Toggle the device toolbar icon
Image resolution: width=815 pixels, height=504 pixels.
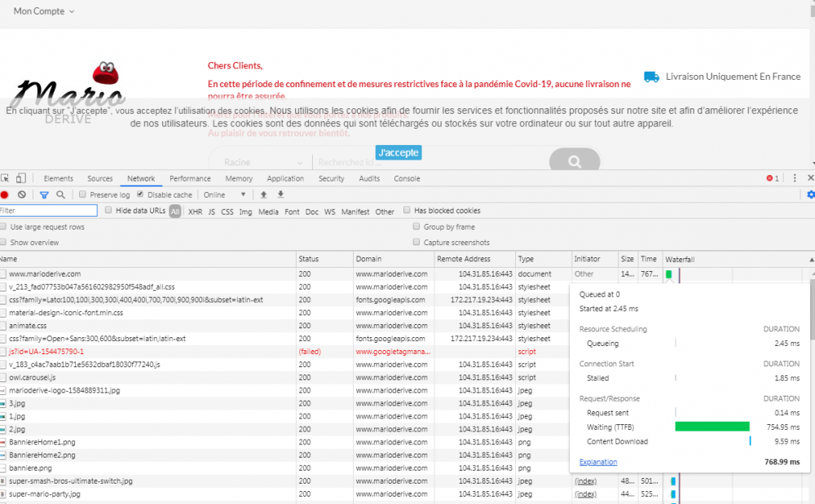pos(21,178)
